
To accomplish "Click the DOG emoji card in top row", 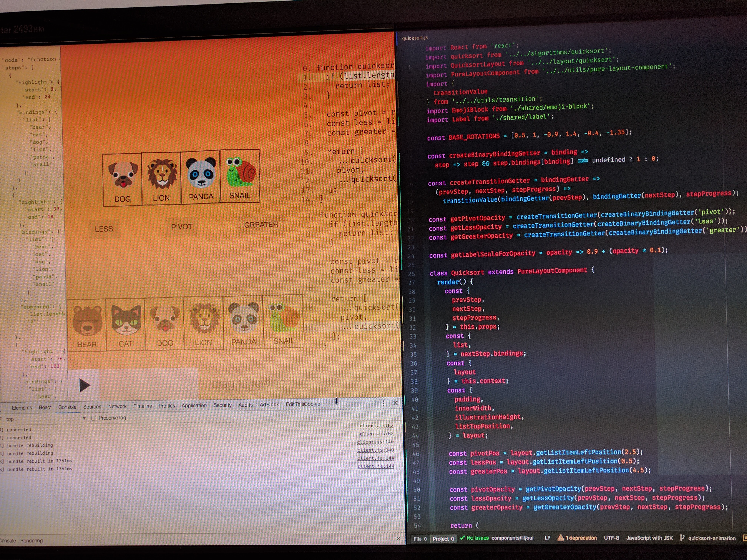I will click(122, 180).
